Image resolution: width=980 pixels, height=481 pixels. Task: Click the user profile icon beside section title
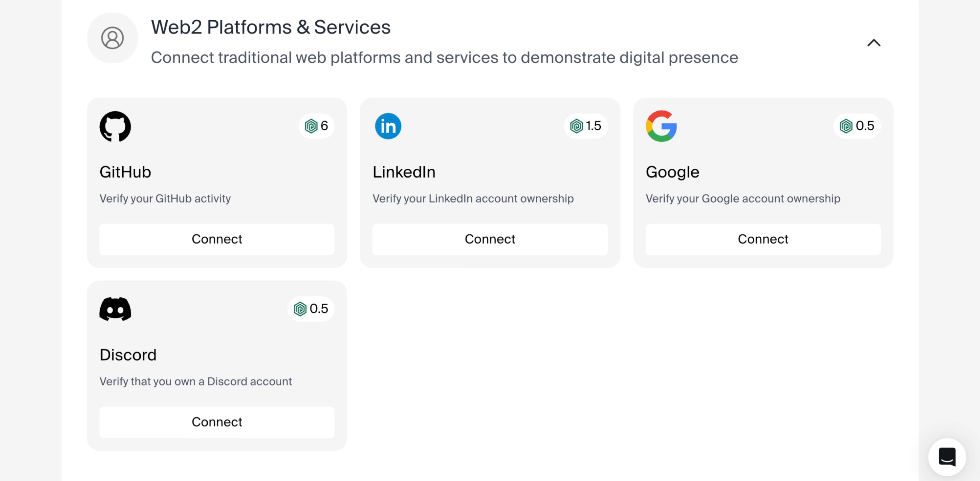[x=112, y=38]
